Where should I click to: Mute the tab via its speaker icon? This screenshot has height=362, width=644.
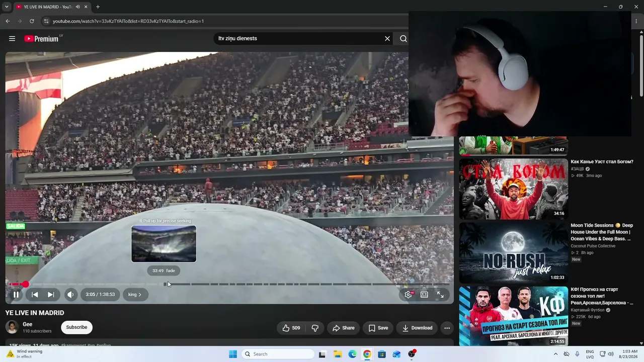click(77, 7)
